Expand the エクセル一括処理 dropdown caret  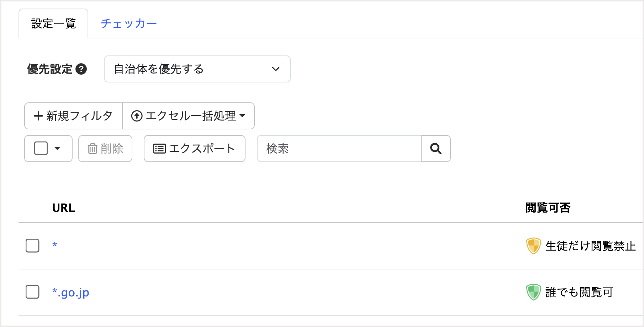[x=243, y=116]
